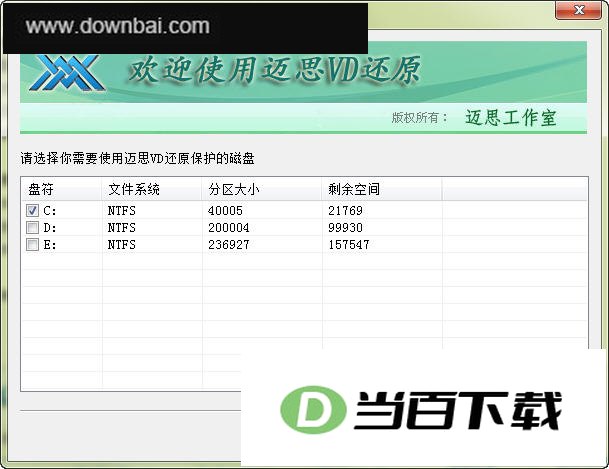Click the E: drive letter label
The width and height of the screenshot is (609, 469).
pyautogui.click(x=50, y=245)
